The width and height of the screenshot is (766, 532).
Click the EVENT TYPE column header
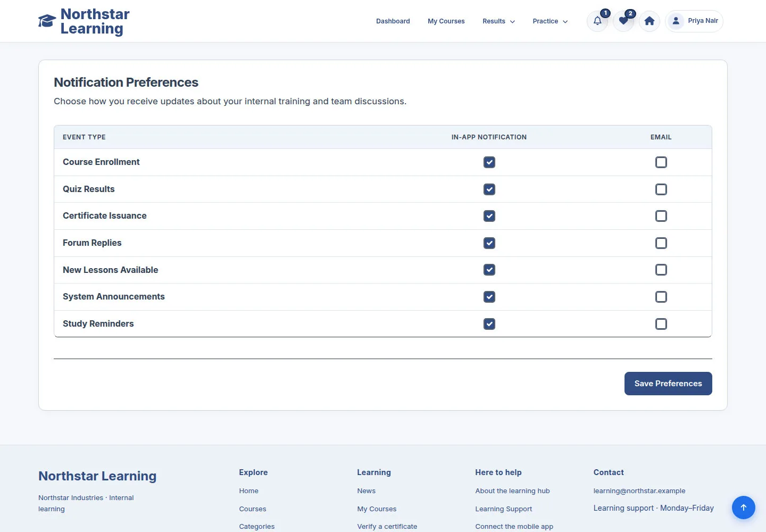84,137
